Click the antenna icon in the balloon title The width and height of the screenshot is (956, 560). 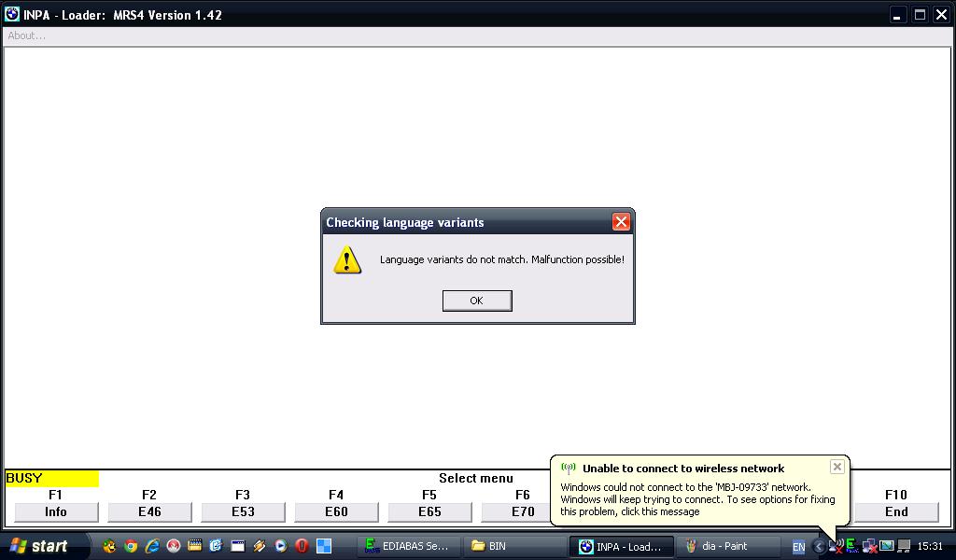[x=569, y=468]
